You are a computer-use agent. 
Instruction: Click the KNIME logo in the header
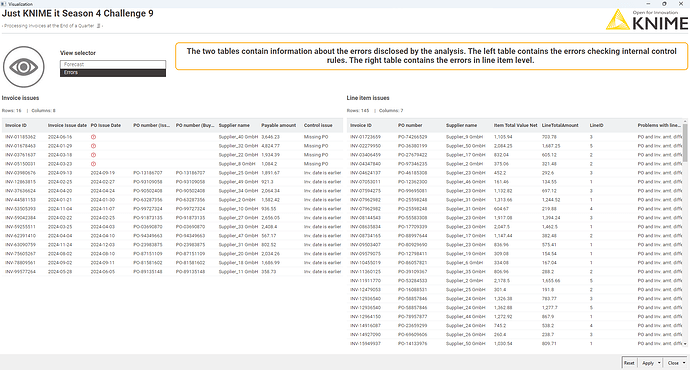pyautogui.click(x=646, y=20)
